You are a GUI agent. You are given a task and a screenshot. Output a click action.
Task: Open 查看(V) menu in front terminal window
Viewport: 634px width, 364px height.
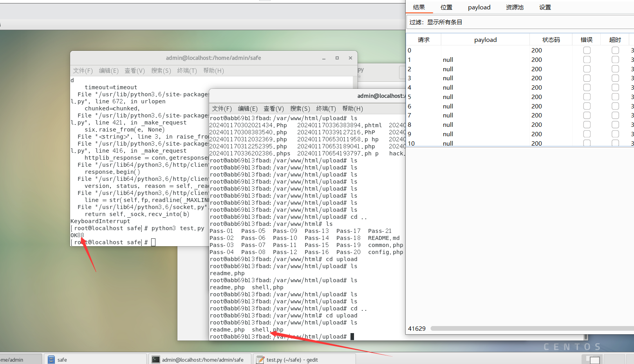(x=274, y=108)
